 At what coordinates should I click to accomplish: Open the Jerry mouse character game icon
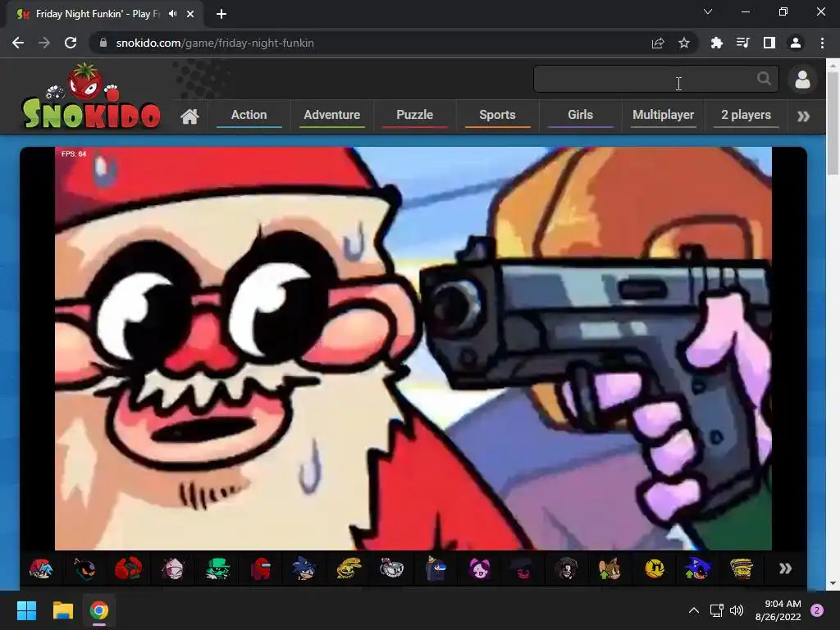610,568
